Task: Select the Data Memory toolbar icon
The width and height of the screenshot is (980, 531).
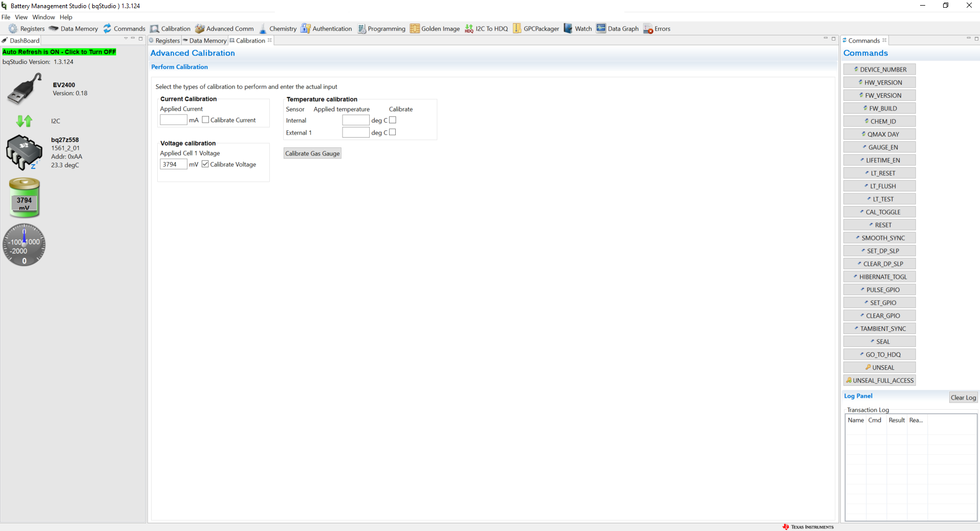Action: [78, 29]
